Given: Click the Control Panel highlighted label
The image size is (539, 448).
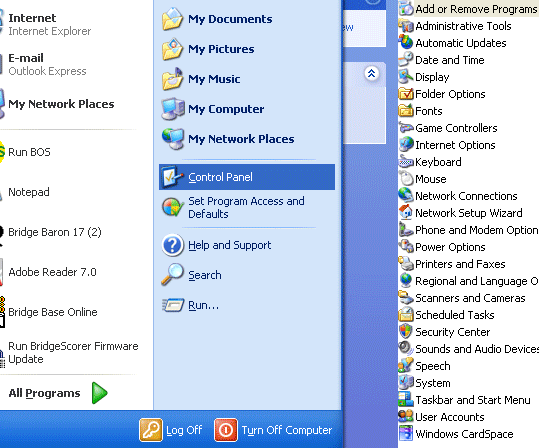Looking at the screenshot, I should pyautogui.click(x=220, y=177).
